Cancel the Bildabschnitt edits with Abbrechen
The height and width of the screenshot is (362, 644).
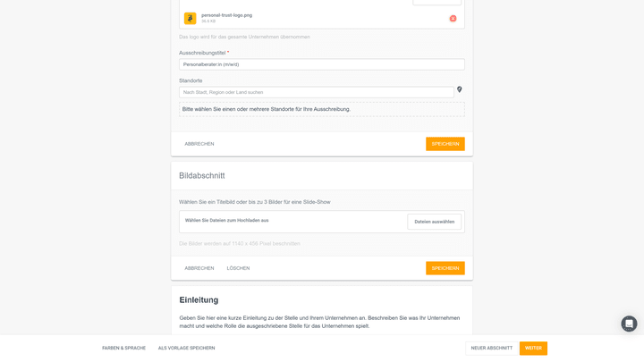coord(199,268)
